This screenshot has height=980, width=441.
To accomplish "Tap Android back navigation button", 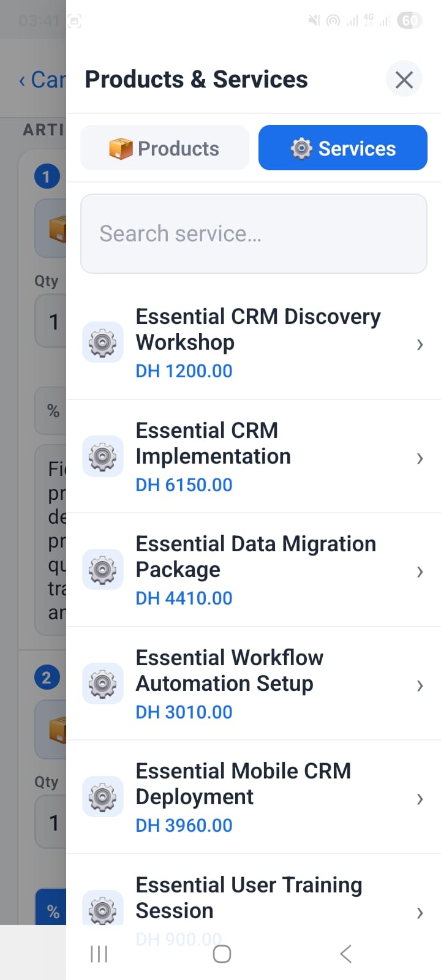I will point(346,954).
